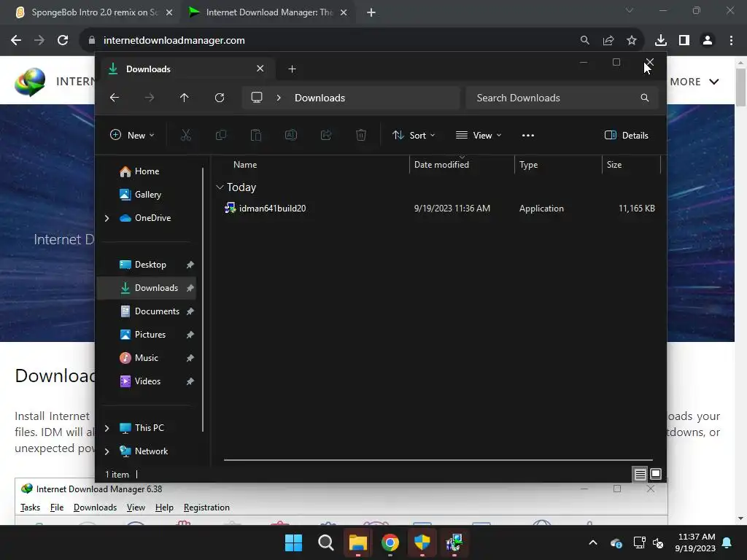Click the Copy icon in File Explorer toolbar
This screenshot has width=747, height=560.
(220, 135)
